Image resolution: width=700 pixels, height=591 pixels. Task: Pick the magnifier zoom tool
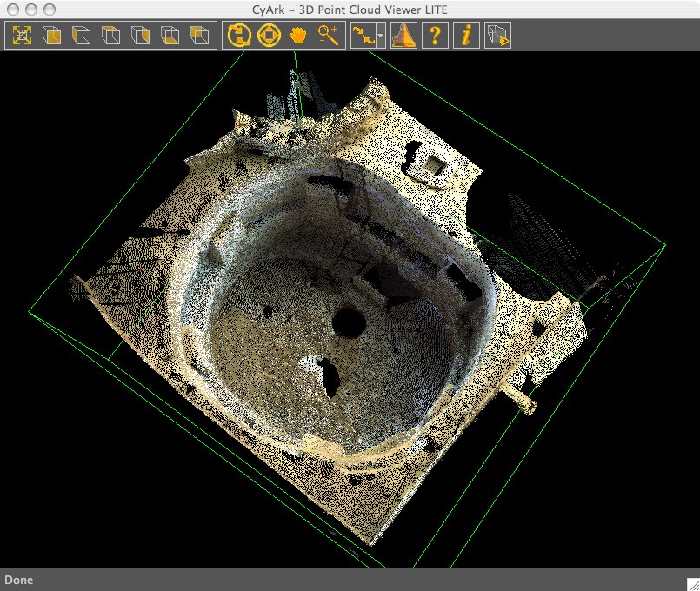[x=328, y=36]
